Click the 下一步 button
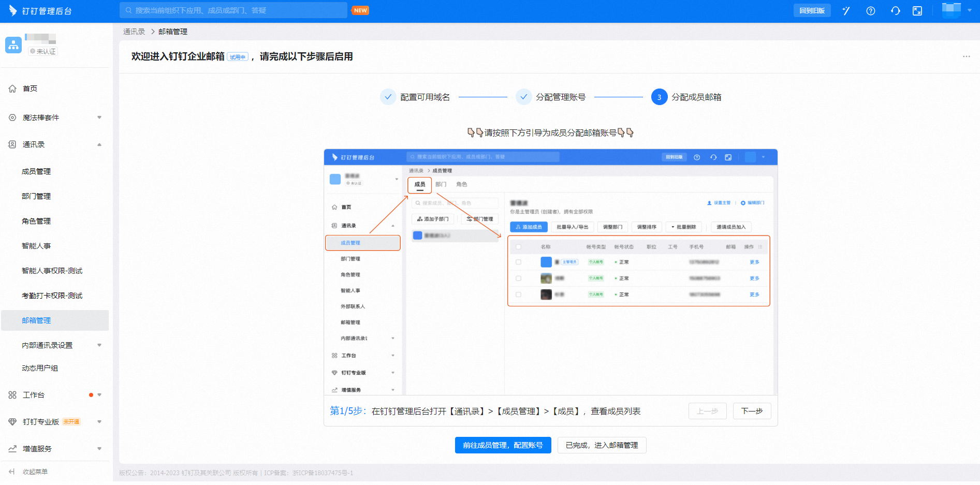The height and width of the screenshot is (485, 980). coord(752,411)
